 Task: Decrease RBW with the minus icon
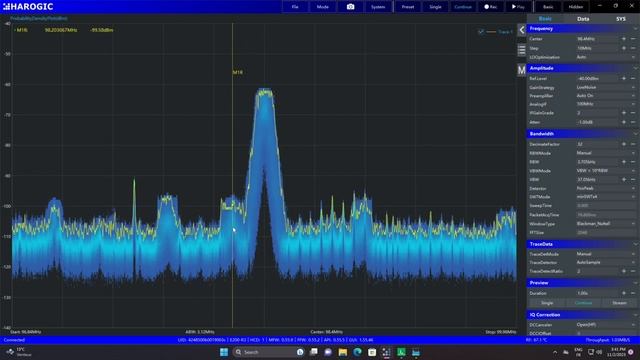coord(633,162)
